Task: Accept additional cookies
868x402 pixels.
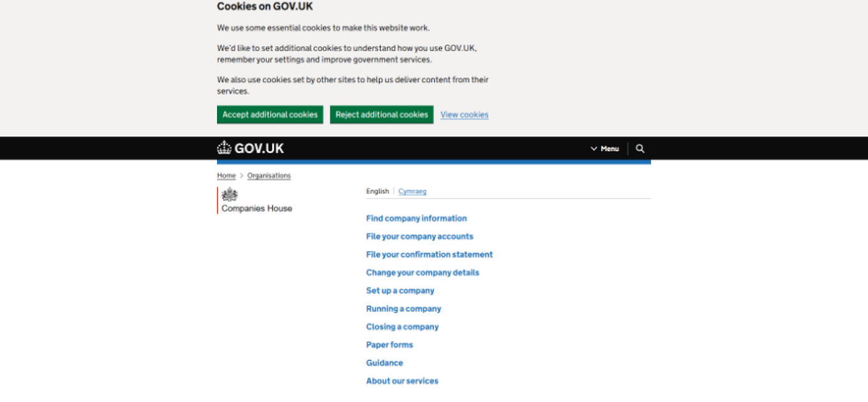Action: tap(270, 115)
